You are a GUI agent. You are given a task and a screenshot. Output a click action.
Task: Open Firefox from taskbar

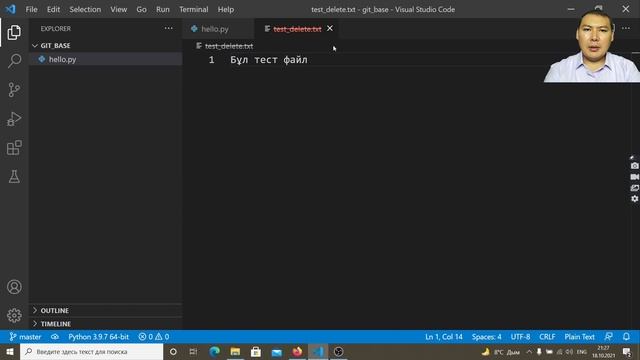pos(297,351)
